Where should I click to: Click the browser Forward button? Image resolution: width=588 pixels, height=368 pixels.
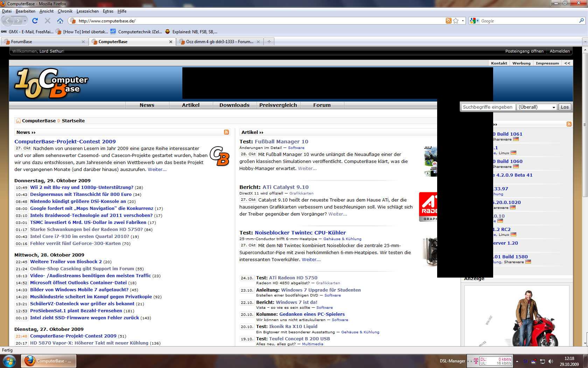[x=18, y=21]
